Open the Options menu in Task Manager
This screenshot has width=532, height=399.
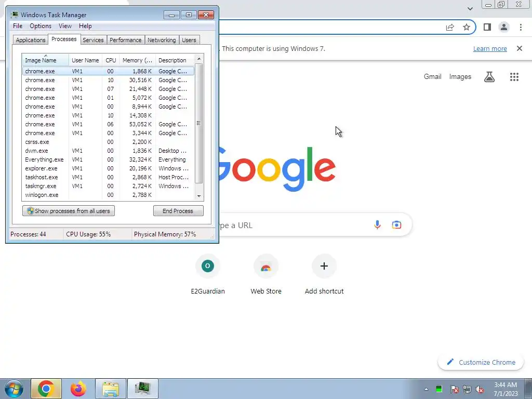point(41,26)
